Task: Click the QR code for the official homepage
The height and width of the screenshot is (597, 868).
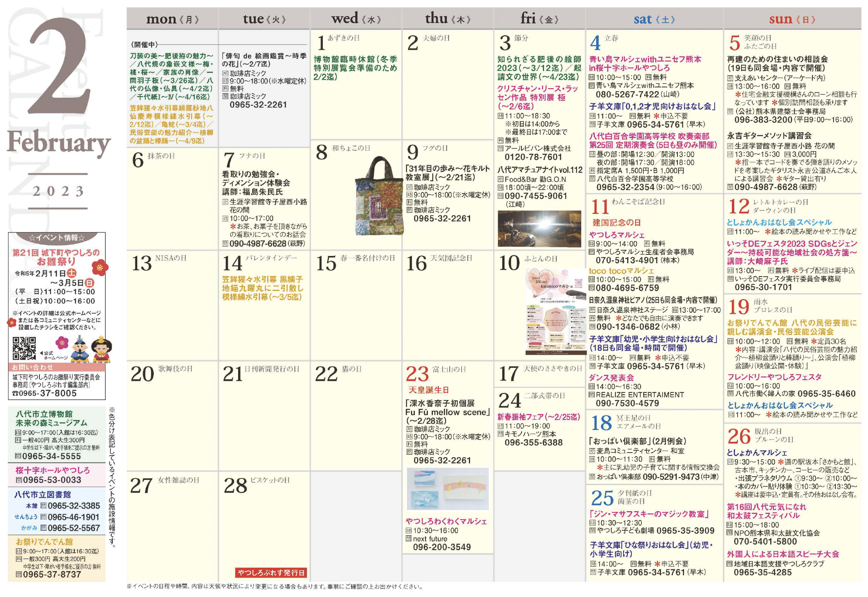Action: (x=24, y=348)
